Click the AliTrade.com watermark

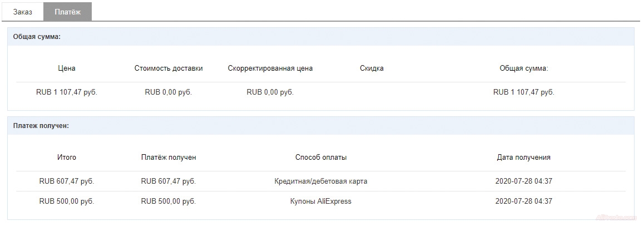tap(616, 218)
